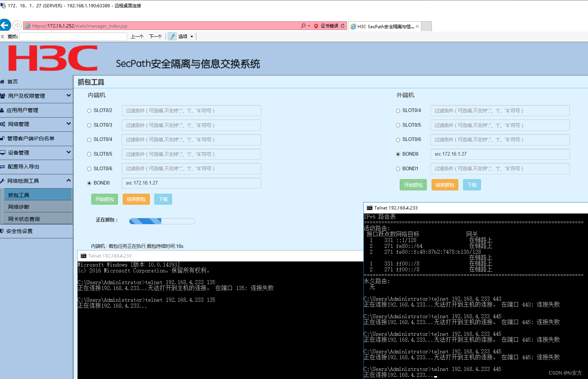Click the search magnifier in address bar
The height and width of the screenshot is (379, 588).
point(303,26)
